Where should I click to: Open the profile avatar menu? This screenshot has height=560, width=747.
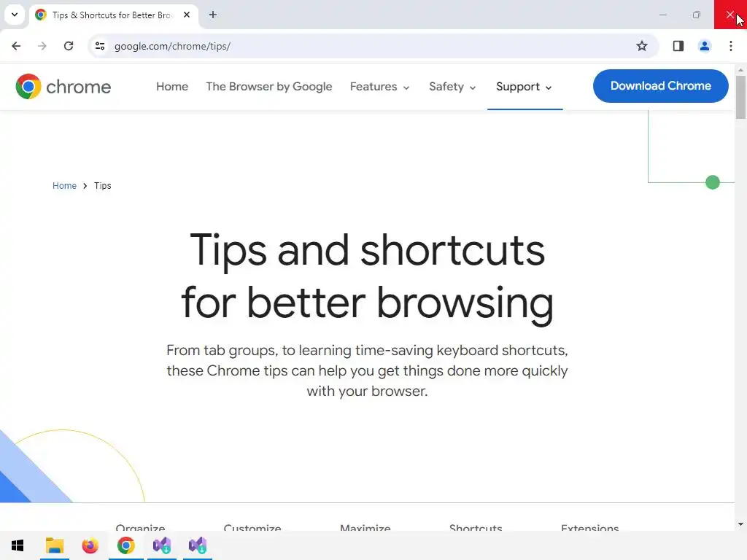(x=704, y=46)
